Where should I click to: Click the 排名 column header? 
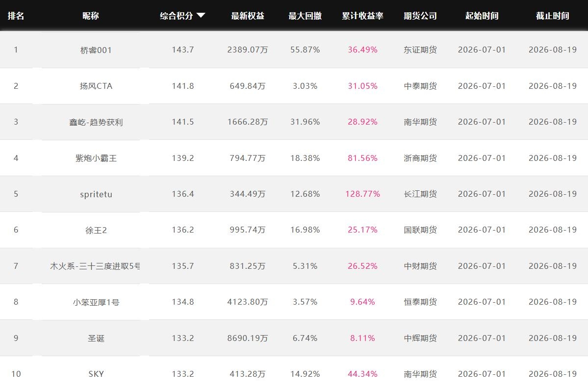pos(16,16)
